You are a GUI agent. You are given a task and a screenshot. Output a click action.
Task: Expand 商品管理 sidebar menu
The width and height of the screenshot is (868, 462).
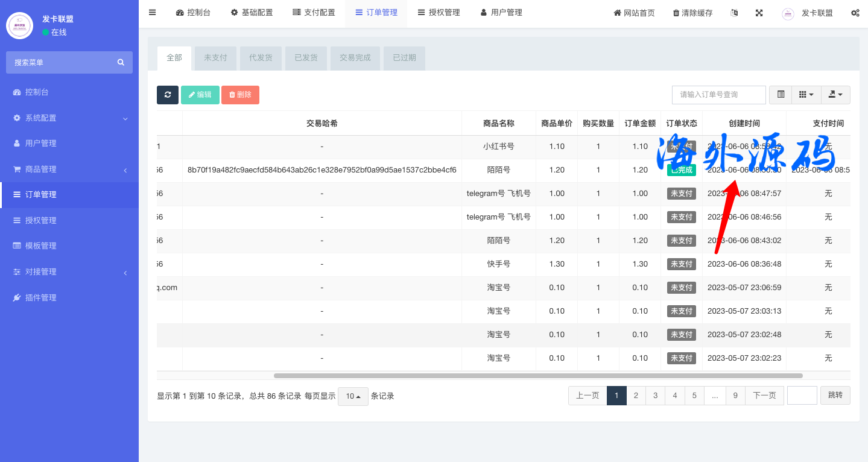69,169
